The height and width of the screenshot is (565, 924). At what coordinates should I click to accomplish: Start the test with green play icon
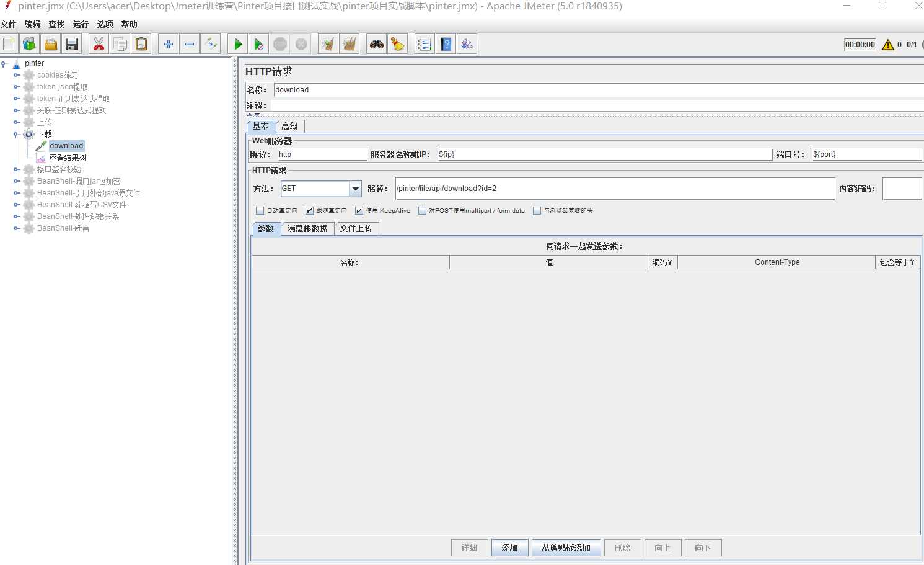238,44
